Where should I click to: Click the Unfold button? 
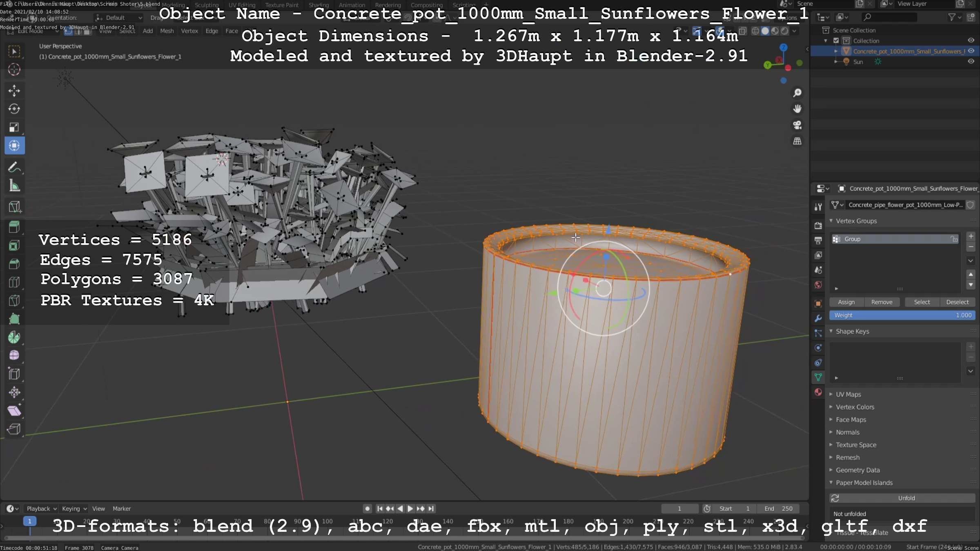tap(902, 498)
